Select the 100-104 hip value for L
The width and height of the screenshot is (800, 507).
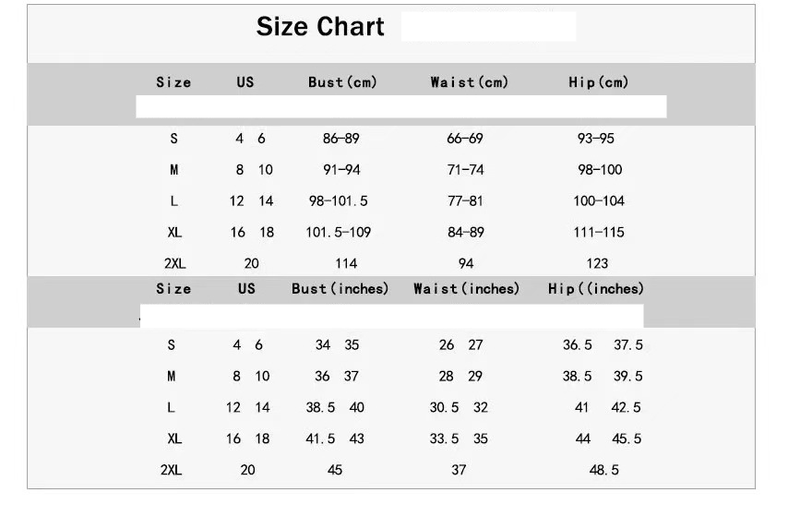[599, 201]
